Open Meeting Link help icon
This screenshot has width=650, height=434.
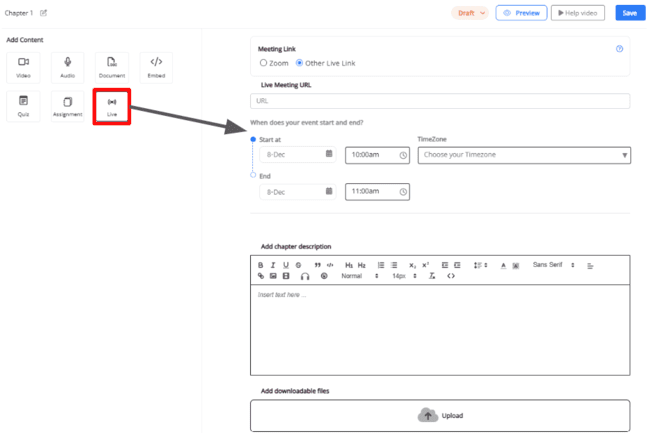click(x=619, y=49)
